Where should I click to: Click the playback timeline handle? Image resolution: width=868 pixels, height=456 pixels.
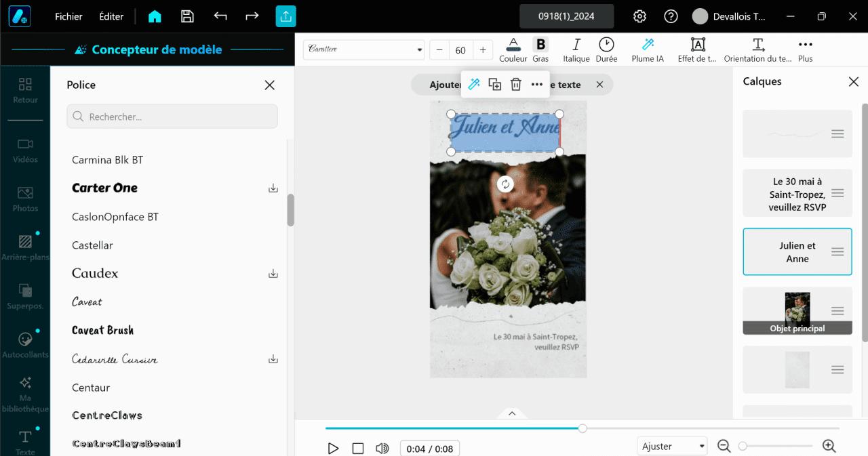click(583, 428)
